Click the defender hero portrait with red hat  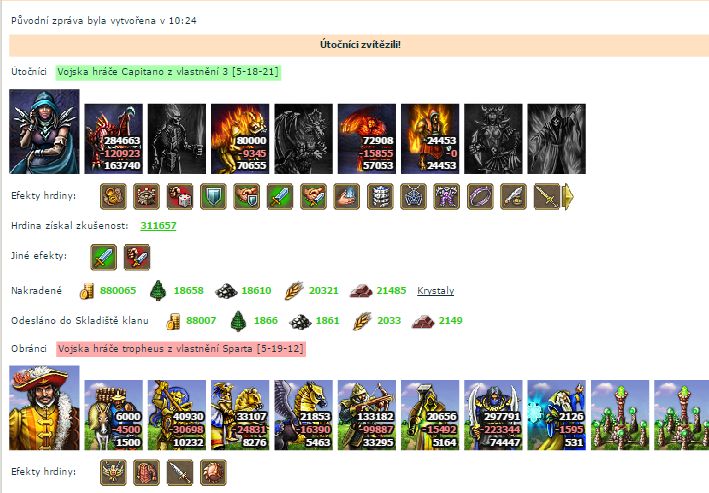[x=44, y=408]
